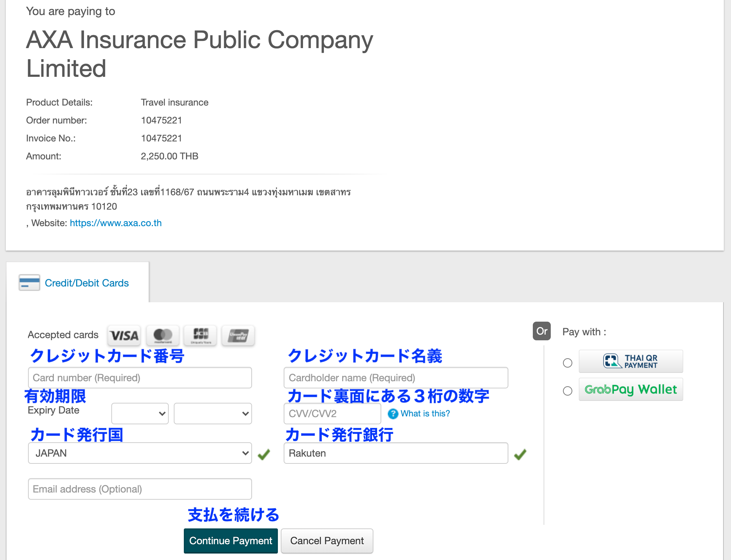This screenshot has width=731, height=560.
Task: Open the expiry year dropdown
Action: (x=213, y=414)
